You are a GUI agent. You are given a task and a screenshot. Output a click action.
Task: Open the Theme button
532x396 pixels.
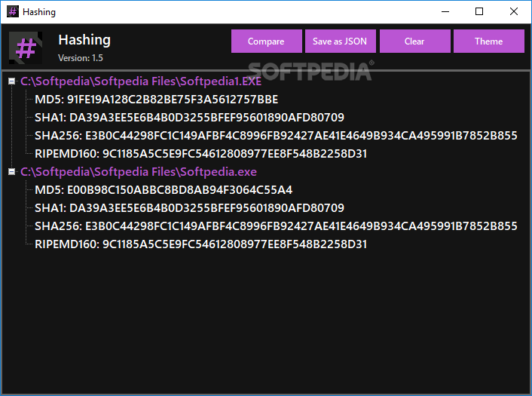[x=489, y=41]
